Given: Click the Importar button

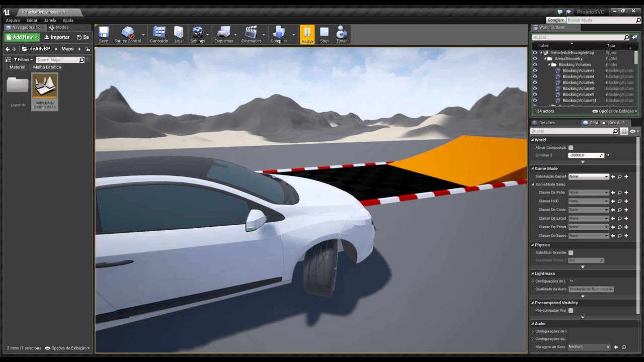Looking at the screenshot, I should 57,37.
